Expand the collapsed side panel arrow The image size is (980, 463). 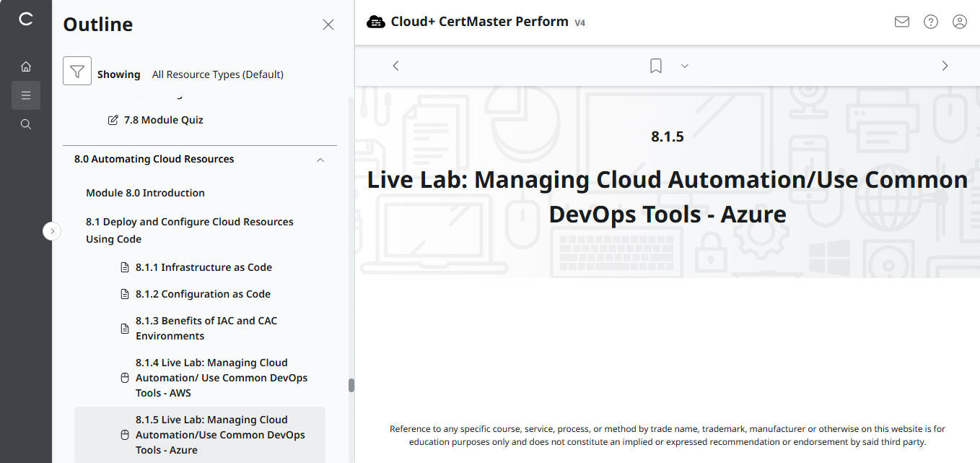(52, 230)
